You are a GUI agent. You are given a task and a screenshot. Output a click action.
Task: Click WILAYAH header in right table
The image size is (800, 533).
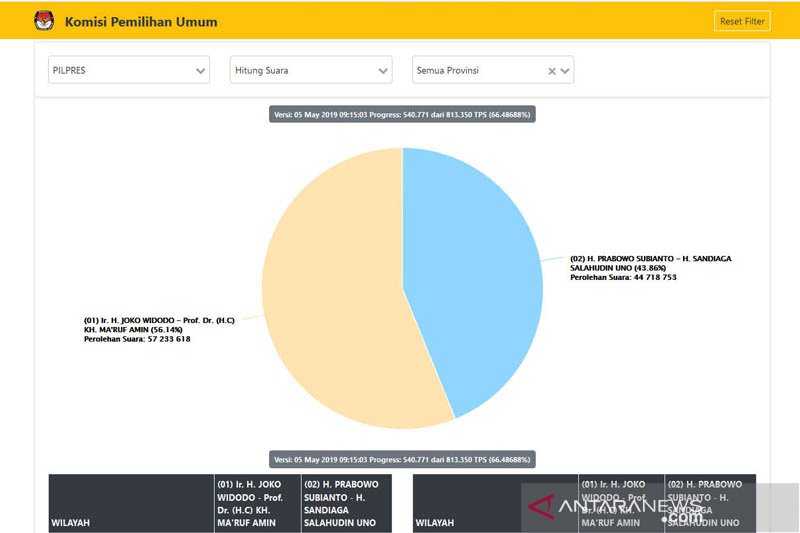click(x=437, y=522)
